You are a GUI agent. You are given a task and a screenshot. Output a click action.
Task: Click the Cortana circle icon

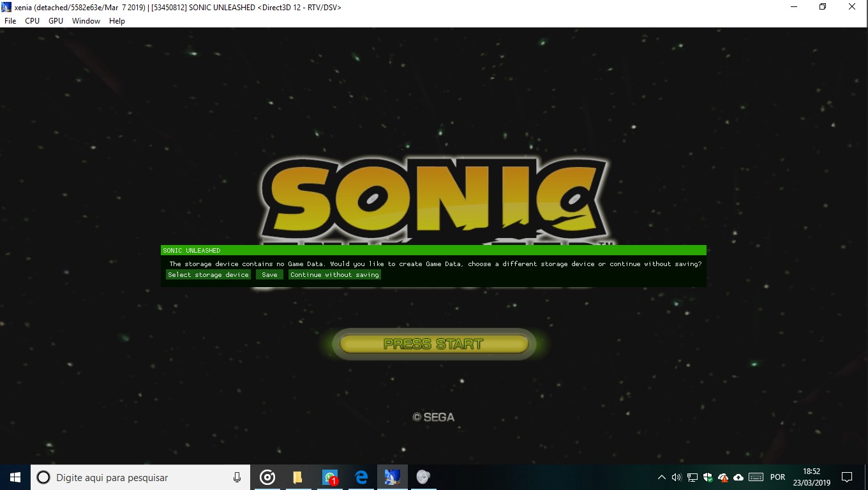(43, 477)
